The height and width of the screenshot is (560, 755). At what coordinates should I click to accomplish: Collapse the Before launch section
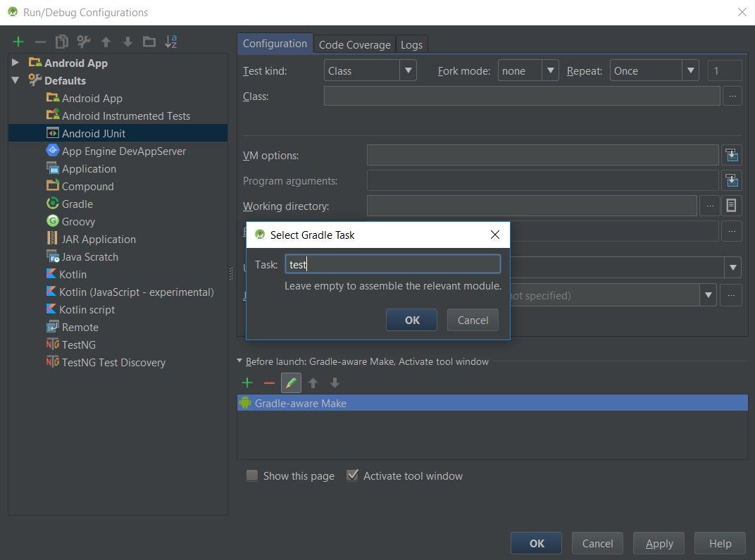pos(239,361)
